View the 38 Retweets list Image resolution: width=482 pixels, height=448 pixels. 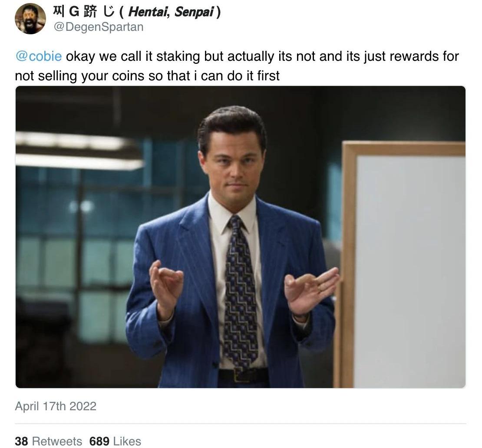pos(48,441)
